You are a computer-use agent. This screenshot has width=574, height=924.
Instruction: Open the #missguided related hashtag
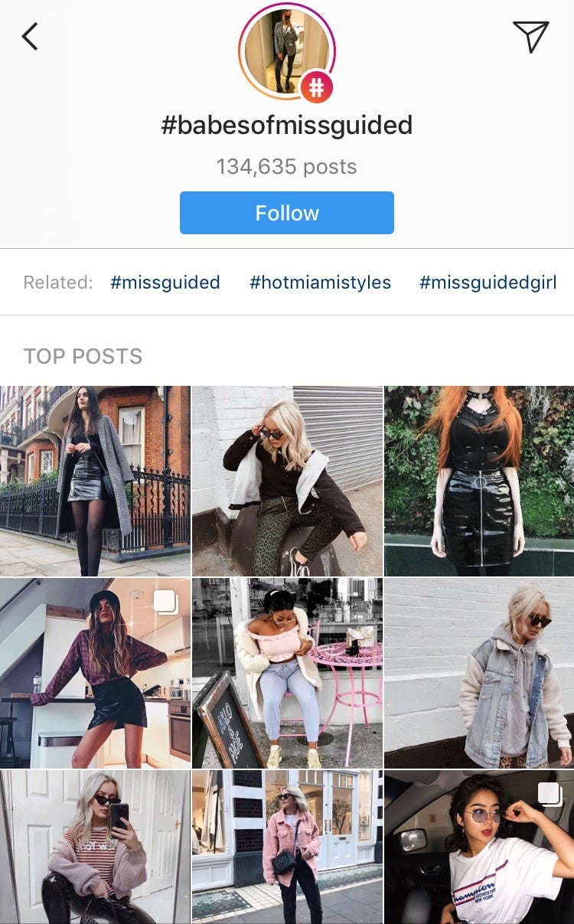pos(165,282)
